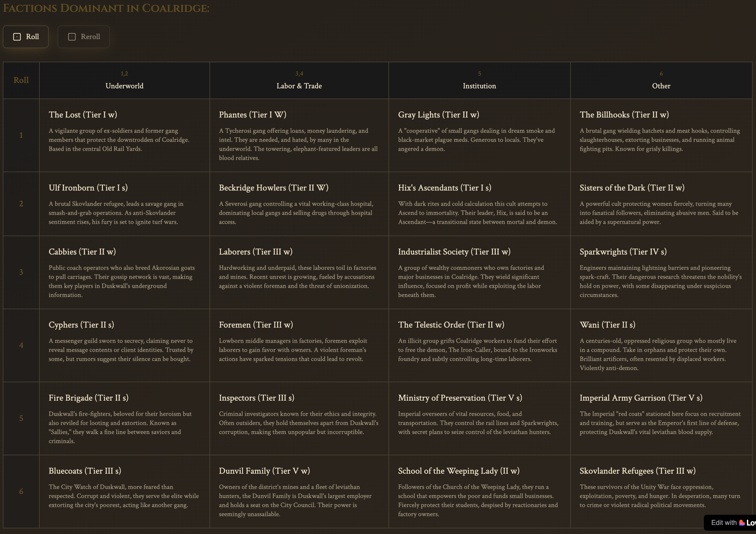Click the Sparkwrights faction title

pos(623,252)
